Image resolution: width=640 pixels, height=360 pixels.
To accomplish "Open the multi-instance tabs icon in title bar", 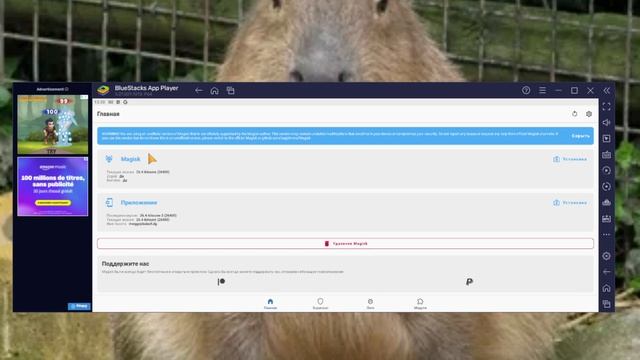I will (231, 91).
